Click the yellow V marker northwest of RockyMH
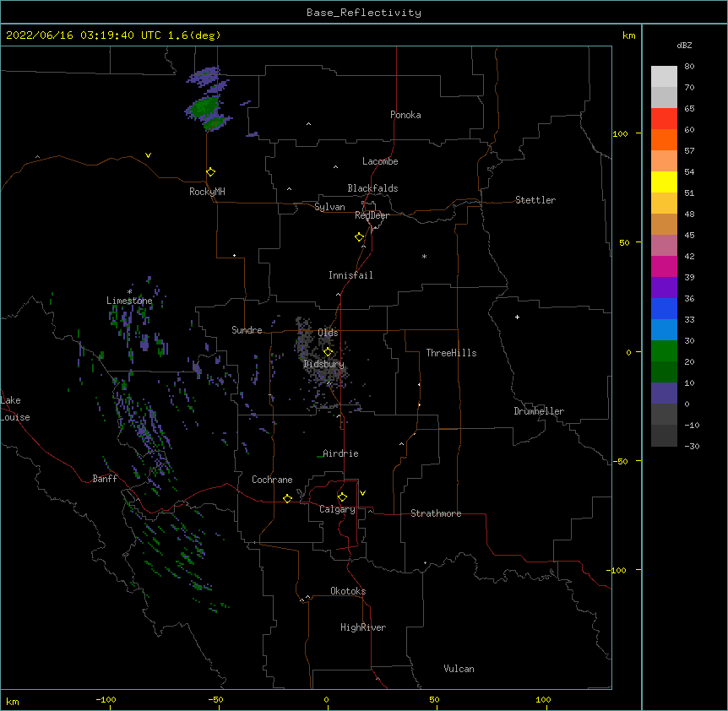Image resolution: width=728 pixels, height=711 pixels. [x=148, y=155]
